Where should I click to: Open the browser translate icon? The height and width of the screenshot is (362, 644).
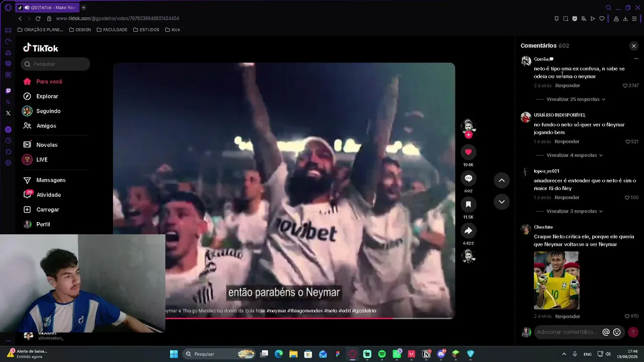(x=584, y=19)
